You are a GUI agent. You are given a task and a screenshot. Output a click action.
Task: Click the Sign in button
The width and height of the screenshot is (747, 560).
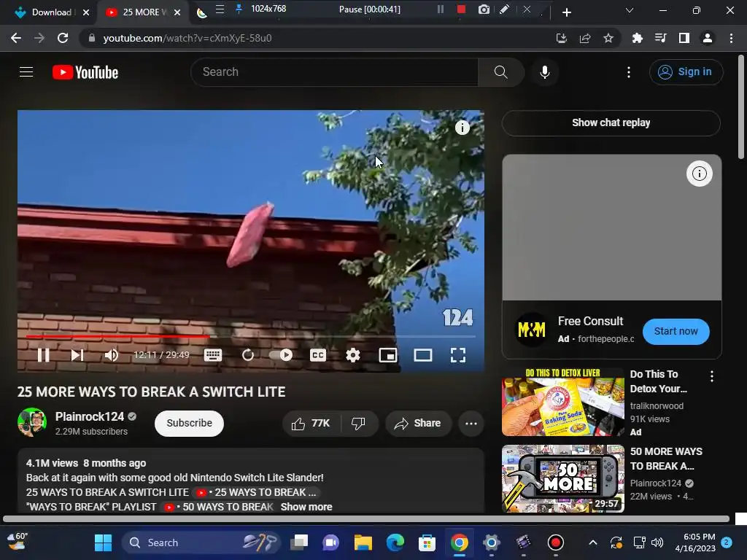click(x=686, y=72)
